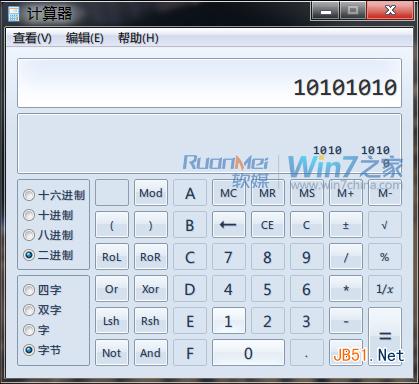The height and width of the screenshot is (384, 419).
Task: Click the number 8 key
Action: (x=268, y=257)
